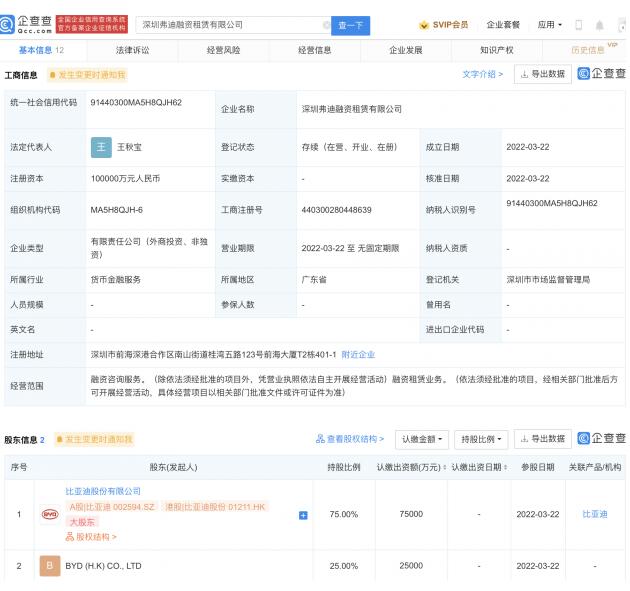Switch to the 知识产权 tab
Viewport: 630px width, 591px height.
pyautogui.click(x=497, y=50)
